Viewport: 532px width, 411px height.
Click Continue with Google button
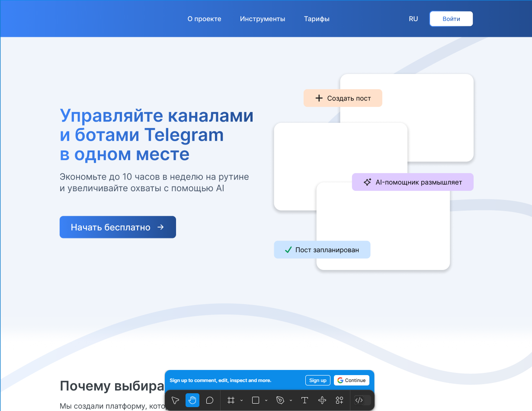[x=352, y=380]
